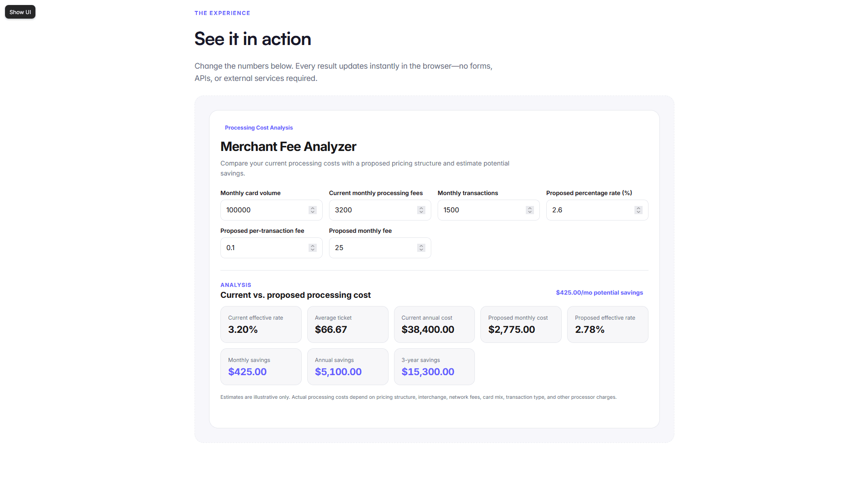Click the Annual savings $5,100.00 card
Viewport: 868px width, 487px height.
point(348,367)
